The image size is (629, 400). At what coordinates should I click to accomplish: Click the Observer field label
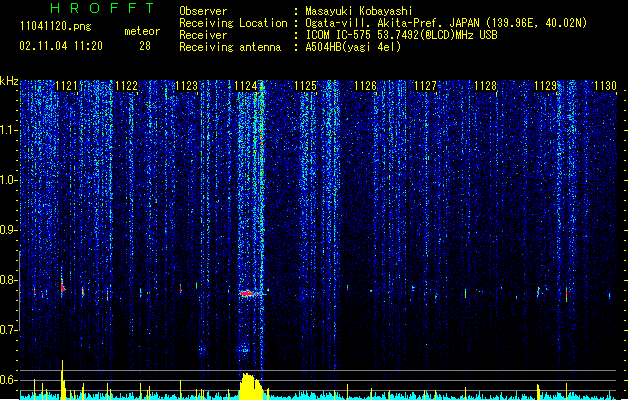click(x=203, y=11)
